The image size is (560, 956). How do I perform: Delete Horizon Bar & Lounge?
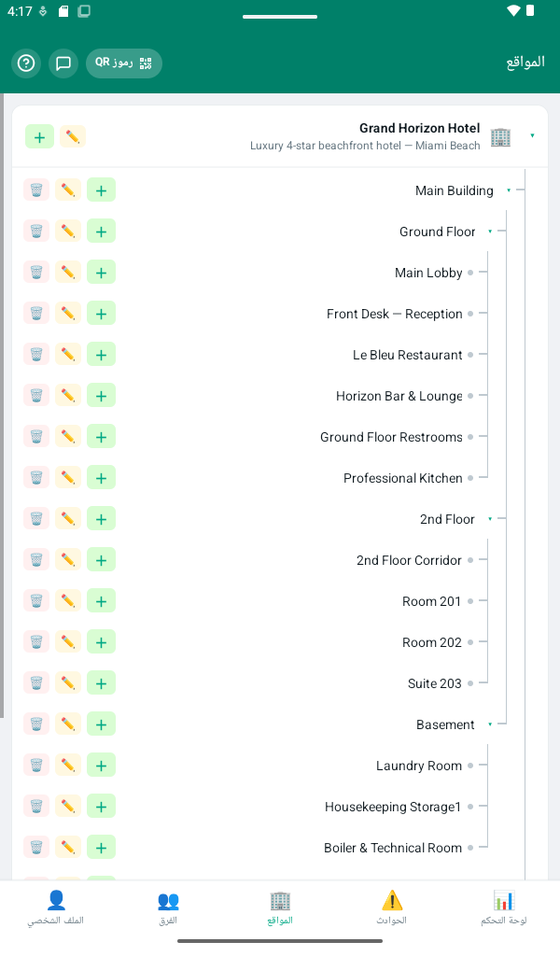36,396
